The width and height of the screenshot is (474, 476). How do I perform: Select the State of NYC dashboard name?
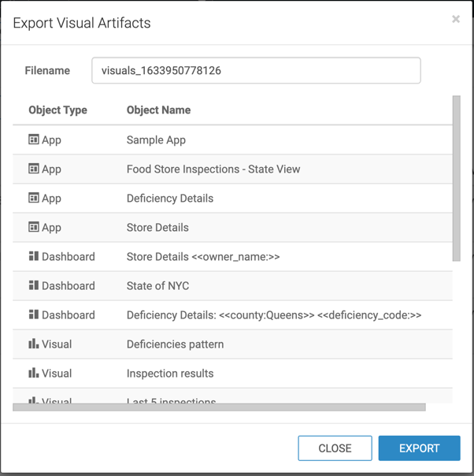(157, 286)
